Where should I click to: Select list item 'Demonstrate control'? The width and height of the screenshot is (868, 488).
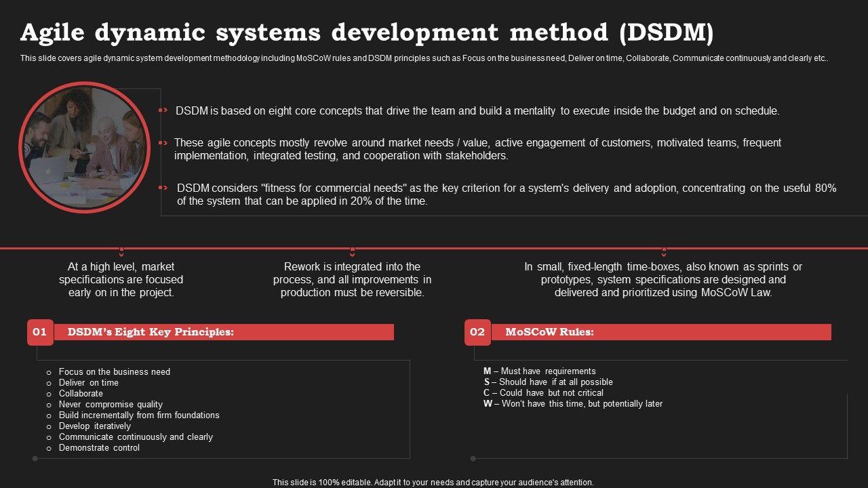point(99,448)
